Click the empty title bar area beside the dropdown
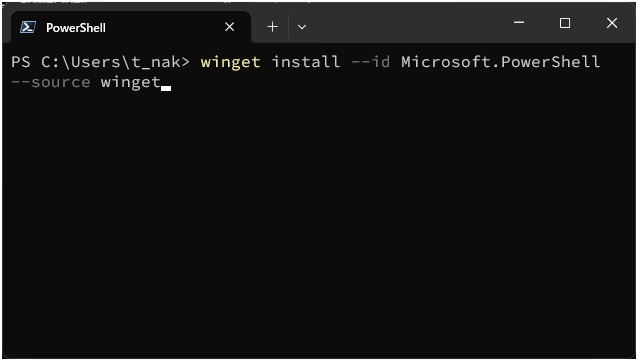The height and width of the screenshot is (360, 640). [408, 24]
